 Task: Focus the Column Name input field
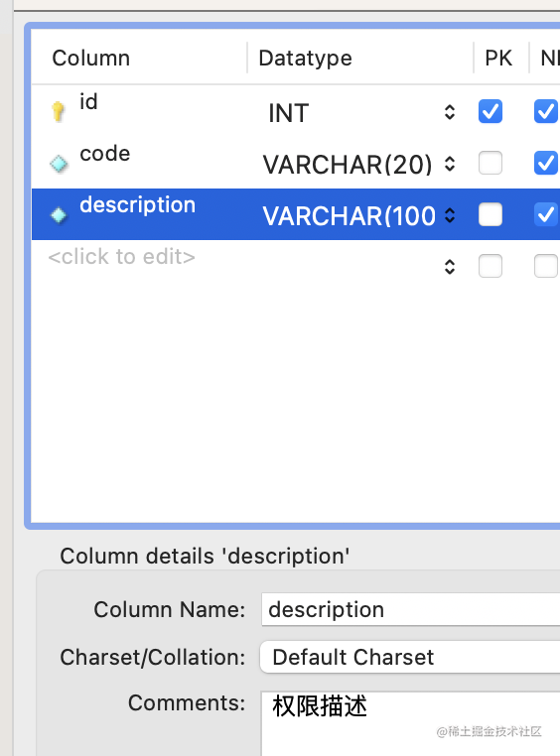pos(410,609)
